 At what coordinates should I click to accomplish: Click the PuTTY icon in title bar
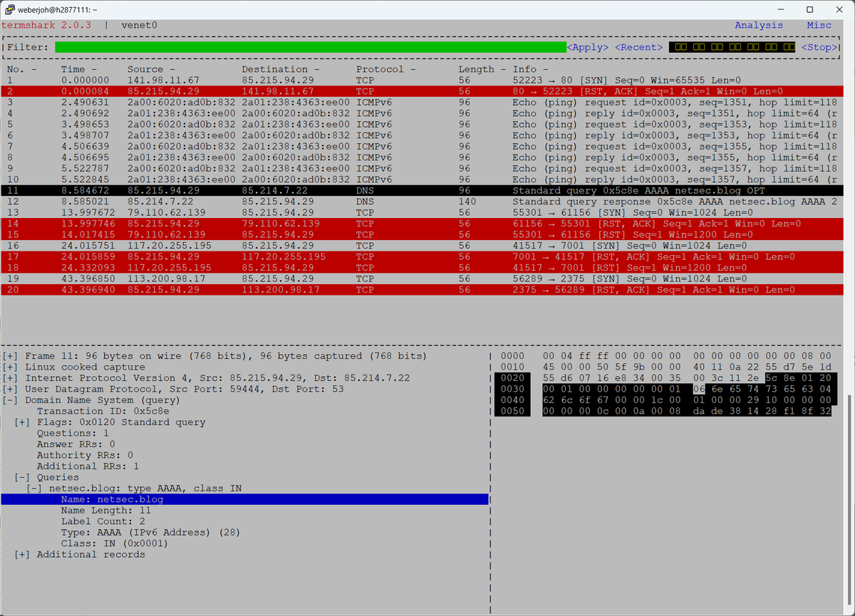[x=9, y=9]
